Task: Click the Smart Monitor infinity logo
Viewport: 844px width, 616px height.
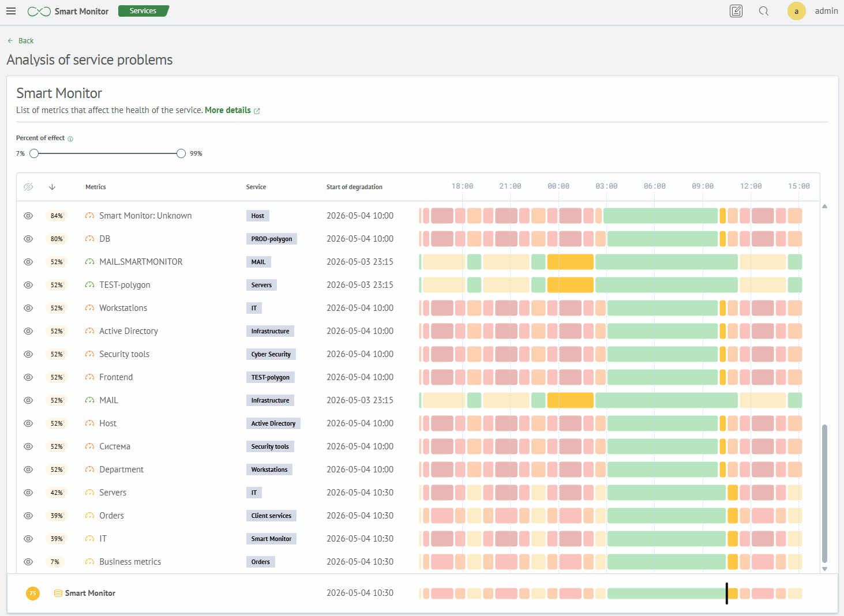Action: pos(39,12)
